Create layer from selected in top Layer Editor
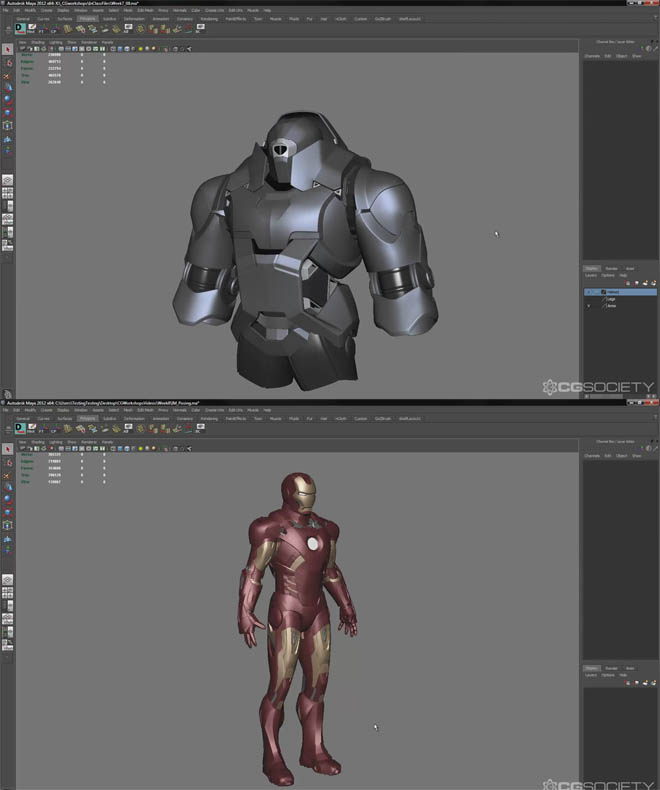 653,283
